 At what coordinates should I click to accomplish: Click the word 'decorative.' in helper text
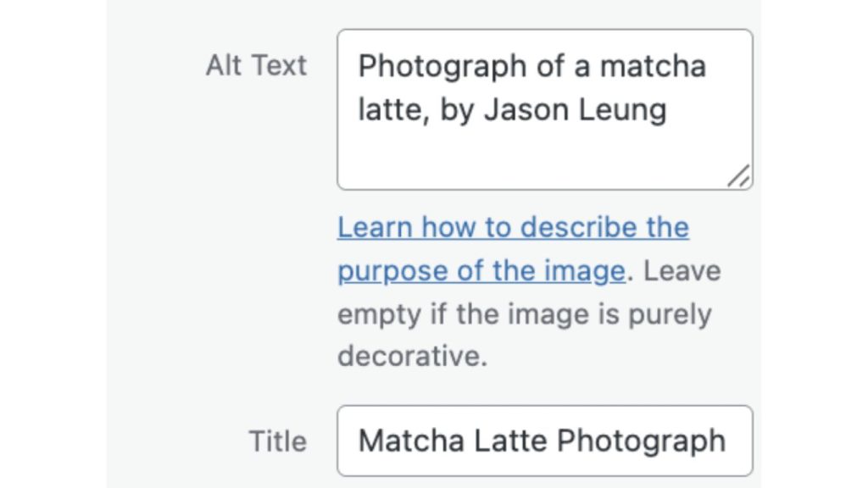pos(412,356)
